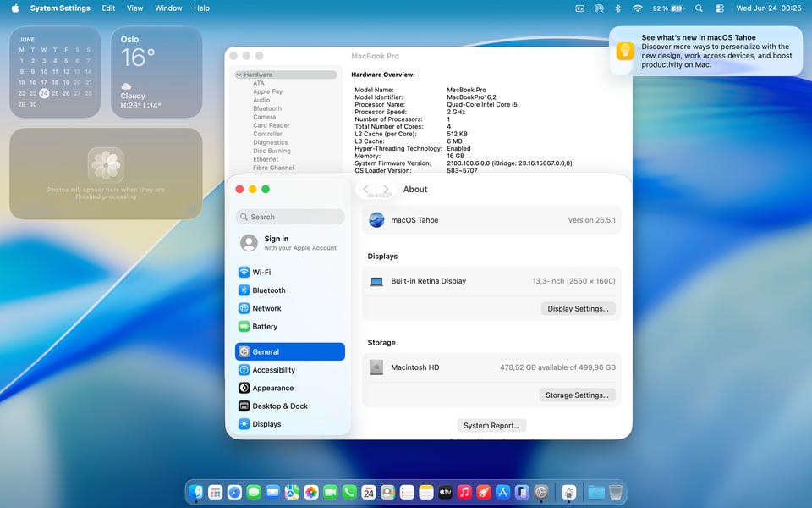Open the Edit menu

108,8
